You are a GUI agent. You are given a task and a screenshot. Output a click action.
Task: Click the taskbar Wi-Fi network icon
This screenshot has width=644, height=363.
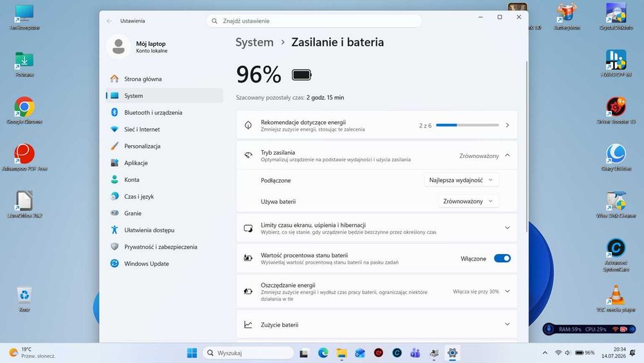point(558,353)
